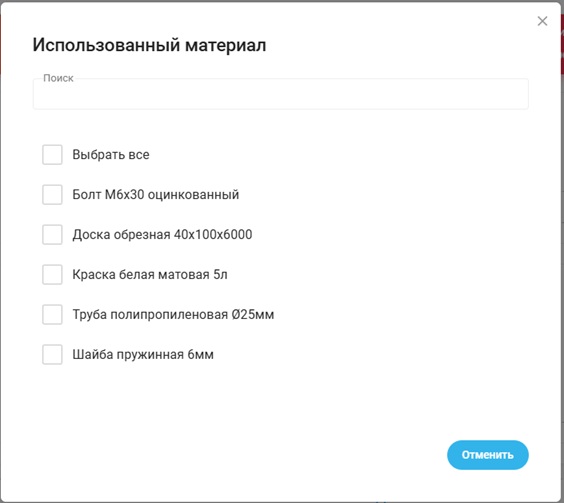The image size is (564, 503).
Task: Click the Труба полипропиленовая Ø25мм label text
Action: (173, 314)
